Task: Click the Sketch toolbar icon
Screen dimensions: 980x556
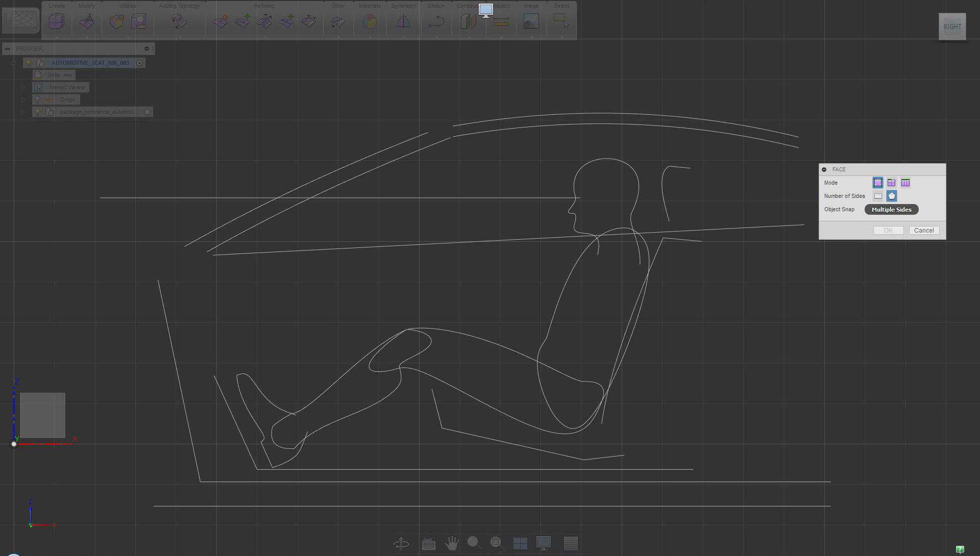Action: click(436, 21)
